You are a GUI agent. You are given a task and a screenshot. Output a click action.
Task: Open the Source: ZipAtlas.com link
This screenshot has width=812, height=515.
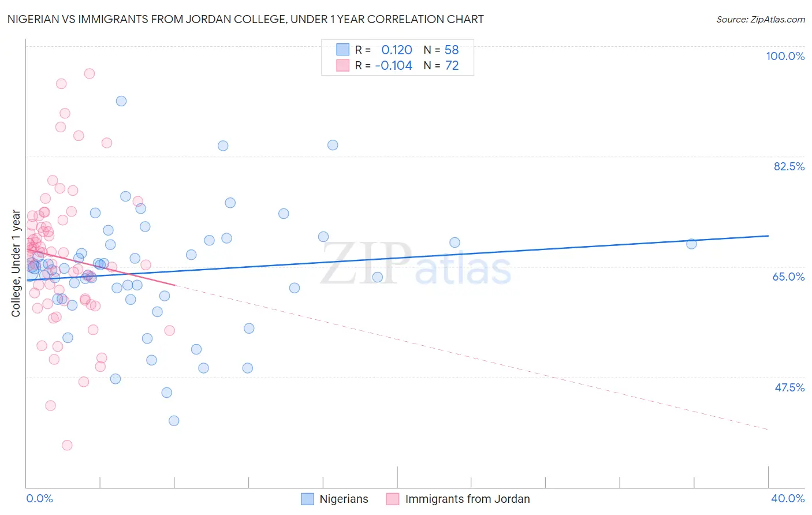point(760,19)
